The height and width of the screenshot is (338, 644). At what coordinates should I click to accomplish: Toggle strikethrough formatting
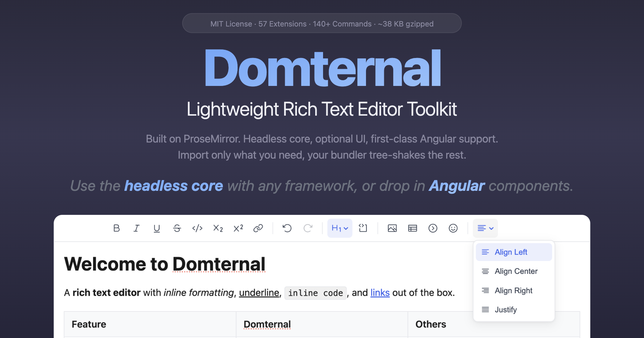(177, 228)
